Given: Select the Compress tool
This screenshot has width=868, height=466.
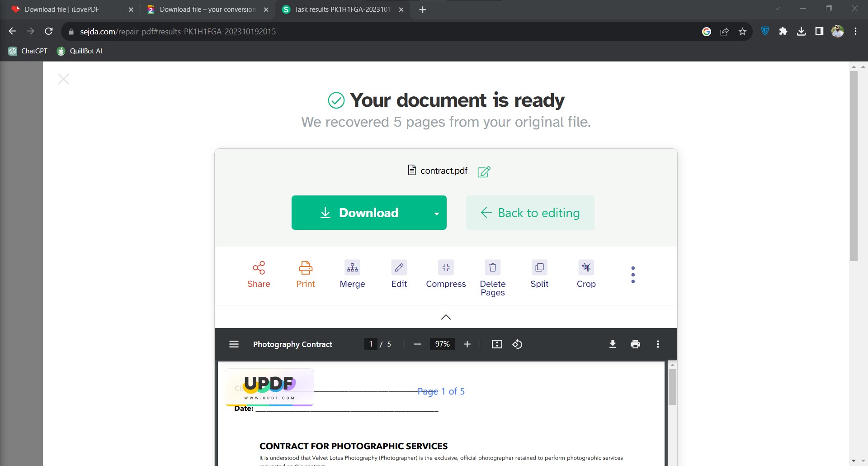Looking at the screenshot, I should pos(446,274).
